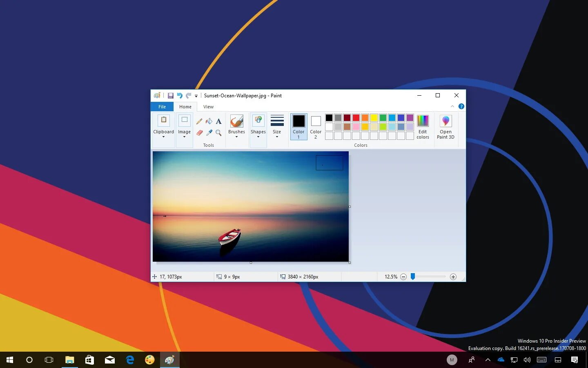588x368 pixels.
Task: Switch to the View tab
Action: [208, 107]
